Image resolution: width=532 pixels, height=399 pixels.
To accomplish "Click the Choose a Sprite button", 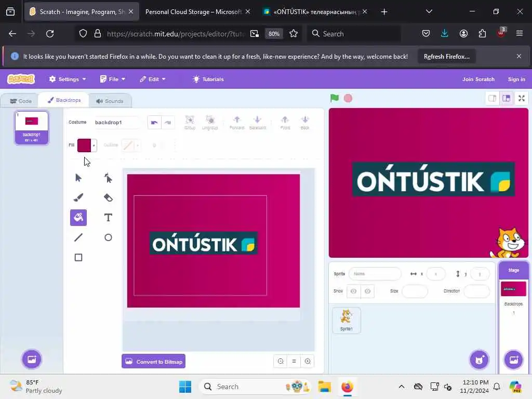I will pos(479,360).
